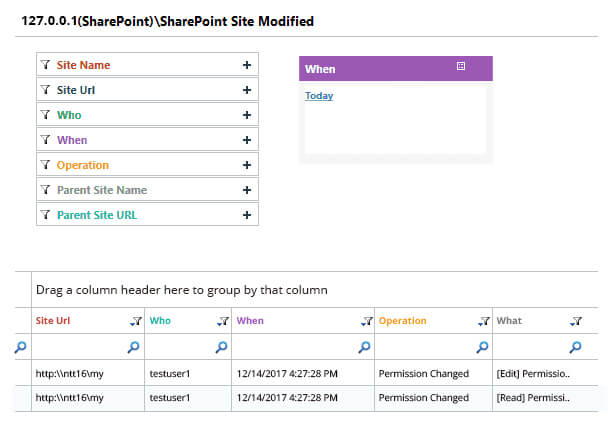This screenshot has width=612, height=430.
Task: Expand the Operation filter with plus
Action: coord(247,165)
